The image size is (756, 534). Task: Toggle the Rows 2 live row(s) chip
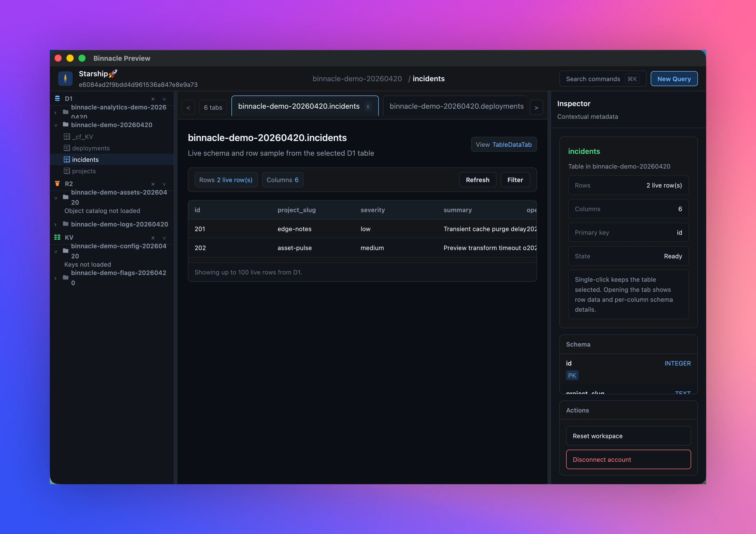[226, 180]
